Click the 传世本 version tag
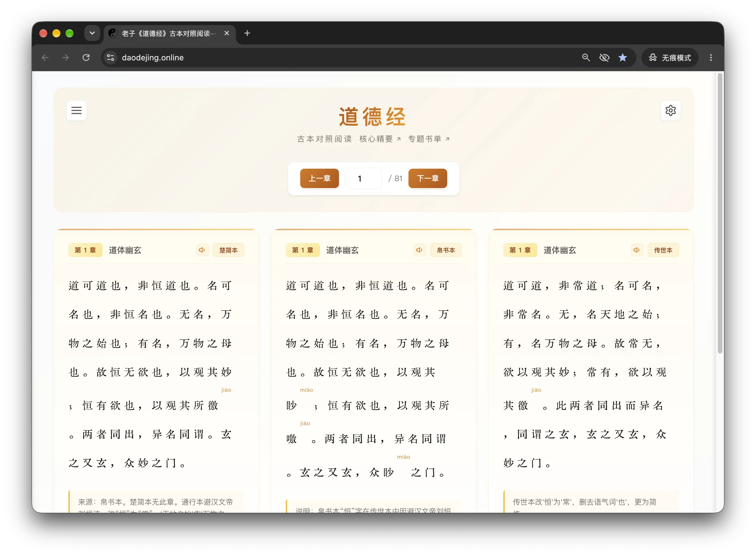Viewport: 756px width, 555px height. tap(663, 250)
